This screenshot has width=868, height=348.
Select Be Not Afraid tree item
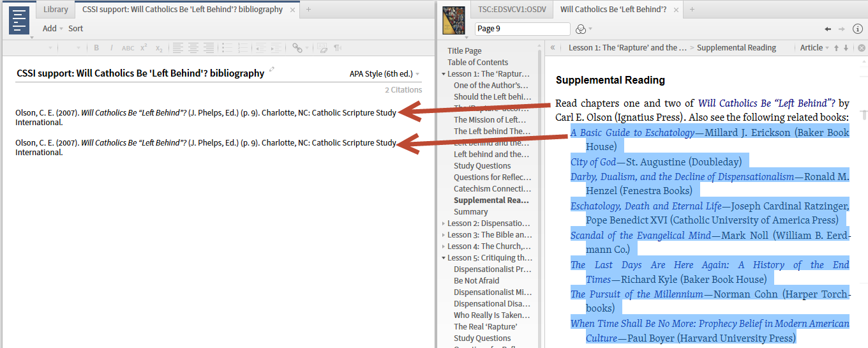point(477,281)
